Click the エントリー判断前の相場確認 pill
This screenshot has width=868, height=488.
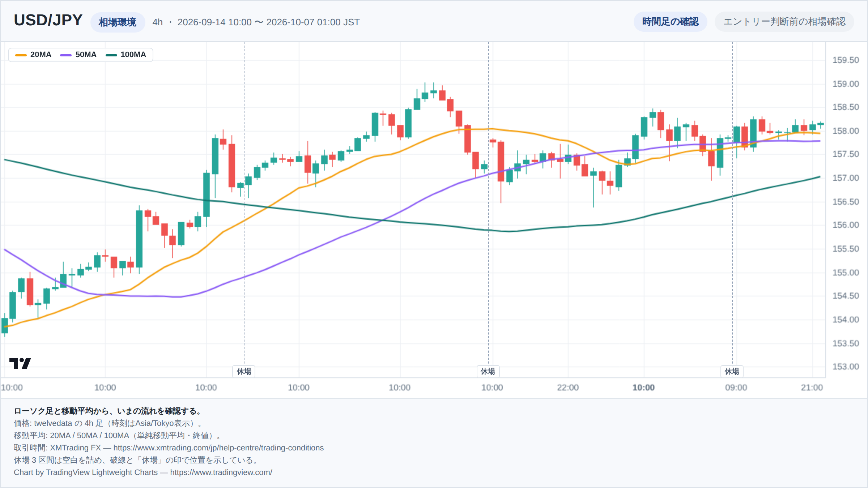click(x=784, y=22)
